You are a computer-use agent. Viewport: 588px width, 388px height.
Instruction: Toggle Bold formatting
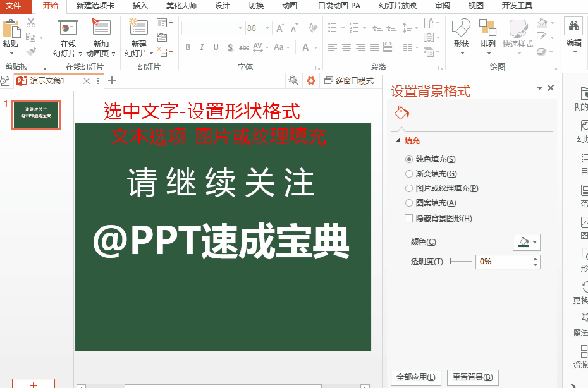[x=188, y=47]
